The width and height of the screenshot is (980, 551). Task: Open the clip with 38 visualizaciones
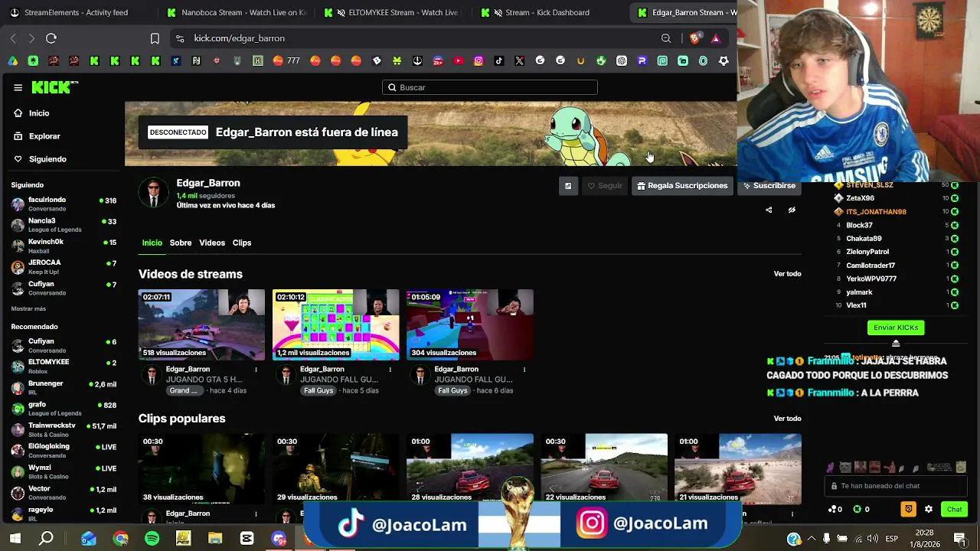201,468
